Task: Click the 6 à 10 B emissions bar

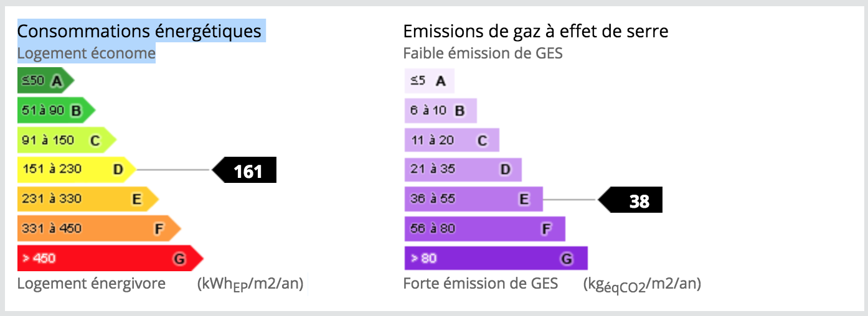Action: point(440,111)
